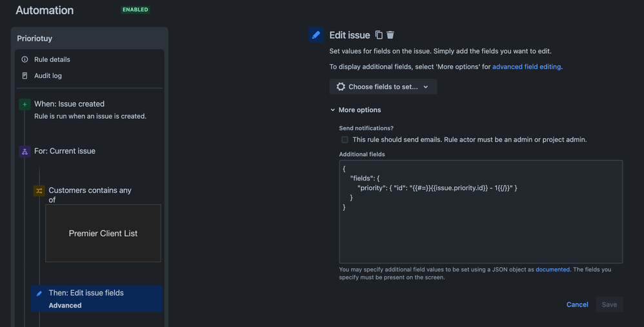
Task: Select the Then: Edit issue fields step
Action: click(x=97, y=299)
